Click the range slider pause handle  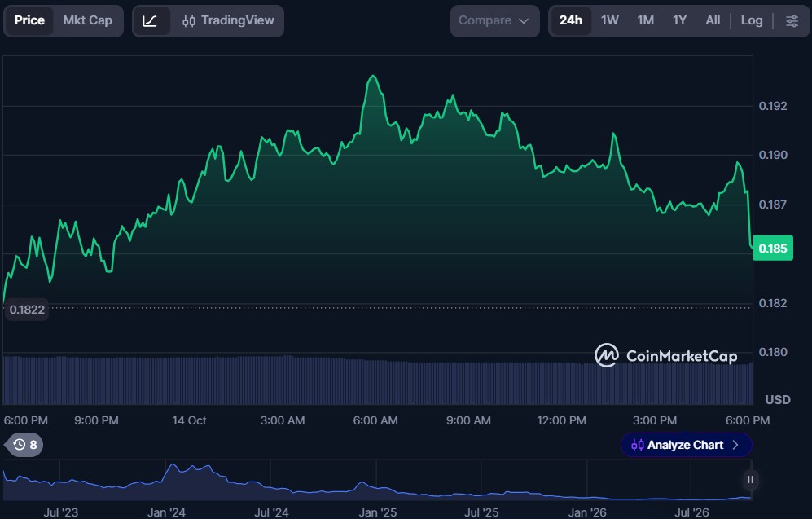(750, 480)
